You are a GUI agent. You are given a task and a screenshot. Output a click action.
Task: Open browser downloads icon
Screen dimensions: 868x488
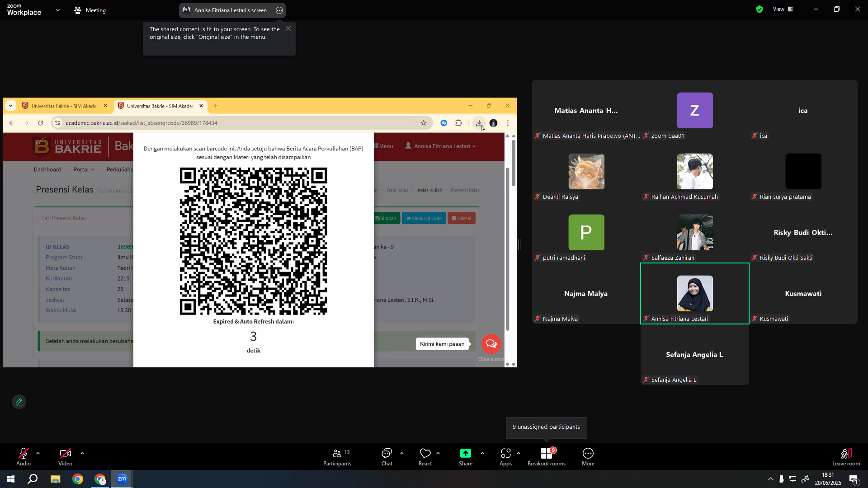[479, 123]
